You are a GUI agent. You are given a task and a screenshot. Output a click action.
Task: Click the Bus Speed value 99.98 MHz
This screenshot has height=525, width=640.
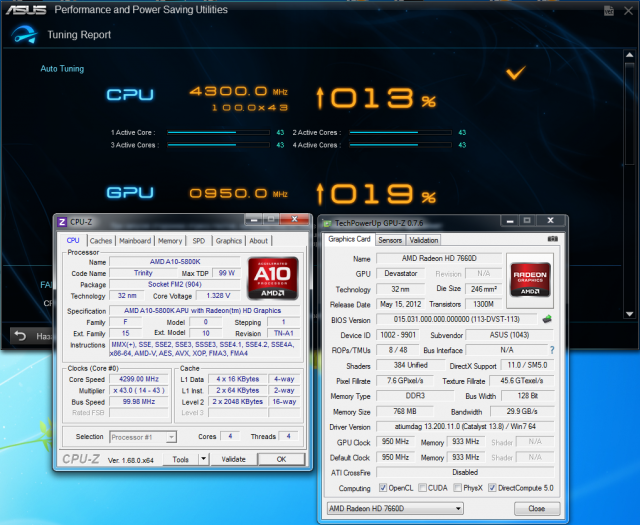[x=139, y=402]
